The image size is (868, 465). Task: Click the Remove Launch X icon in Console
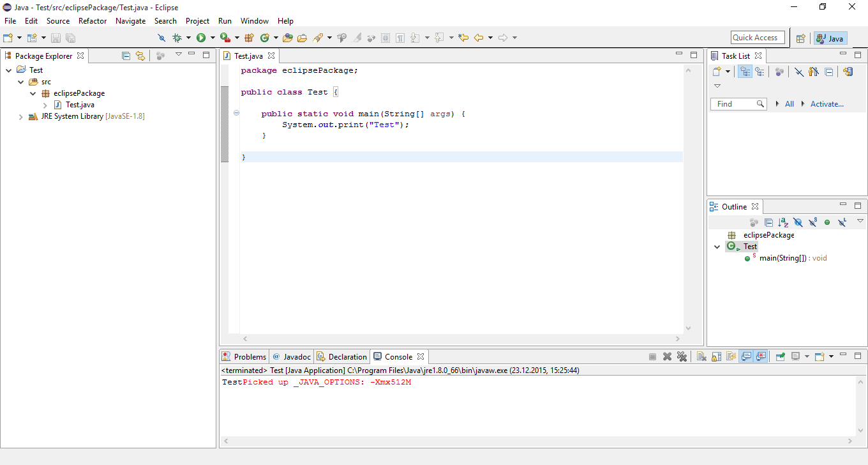(667, 356)
